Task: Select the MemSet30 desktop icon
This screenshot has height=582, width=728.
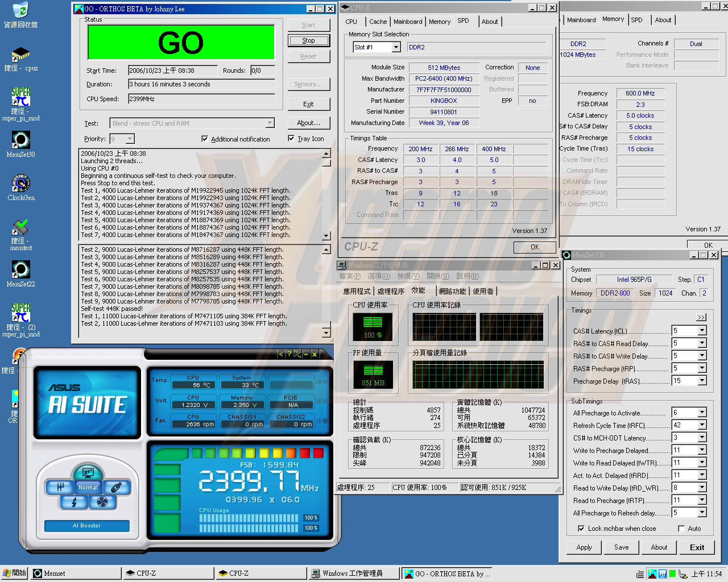Action: point(20,144)
